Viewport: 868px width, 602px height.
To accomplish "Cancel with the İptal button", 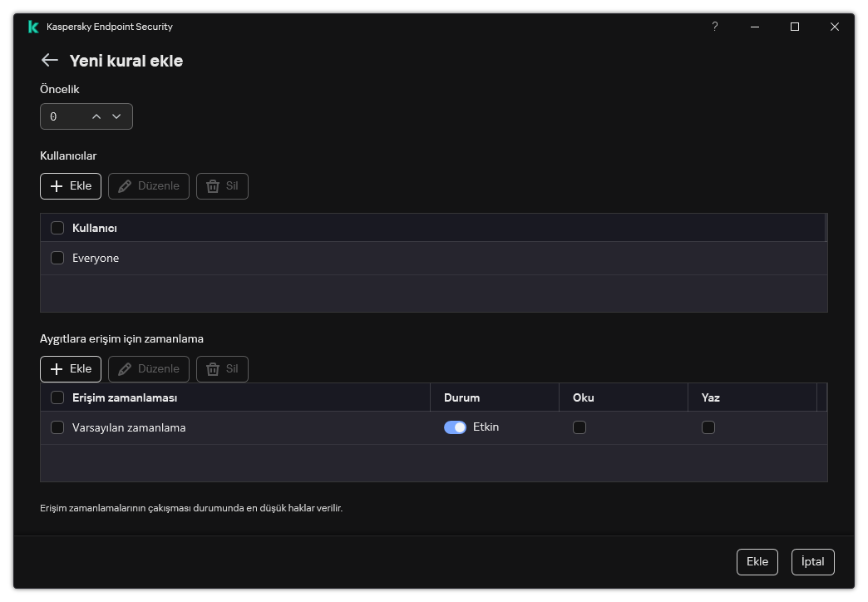I will click(812, 562).
